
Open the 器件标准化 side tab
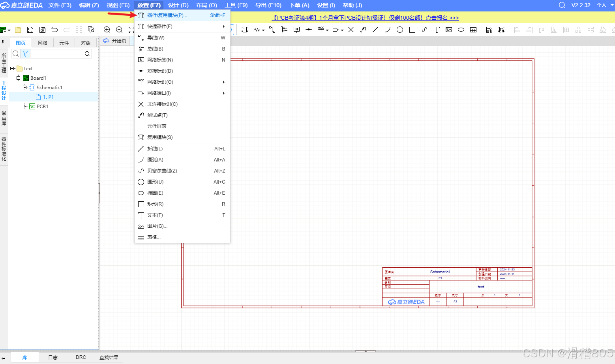point(4,149)
